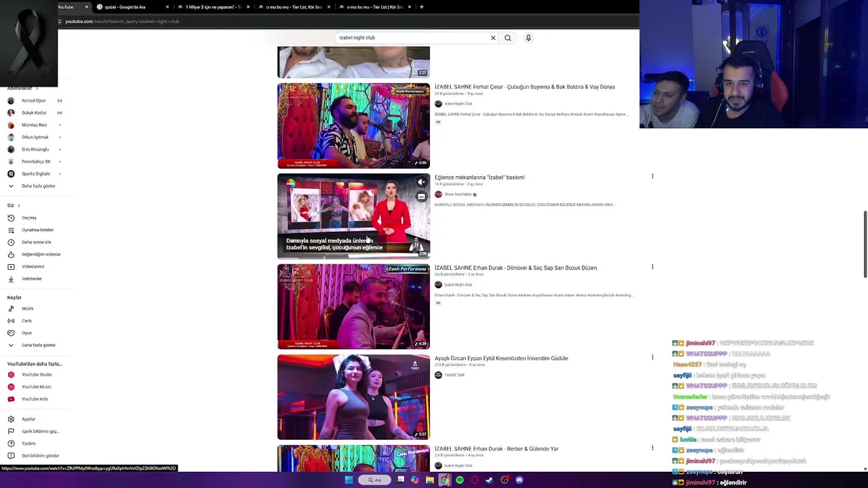This screenshot has height=488, width=868.
Task: Open Videolarınız in sidebar
Action: coord(33,266)
